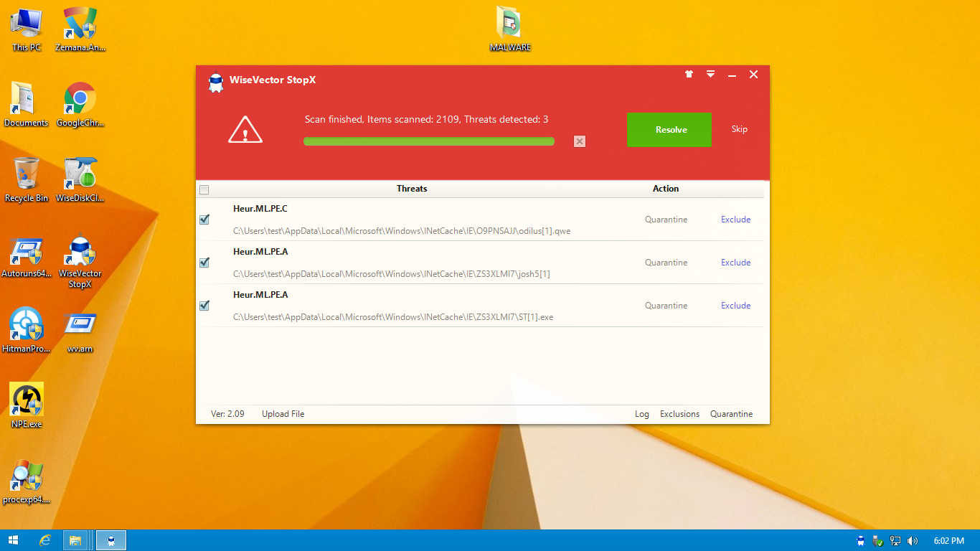Image resolution: width=980 pixels, height=551 pixels.
Task: Exclude the josh5[1] threat
Action: pyautogui.click(x=736, y=263)
